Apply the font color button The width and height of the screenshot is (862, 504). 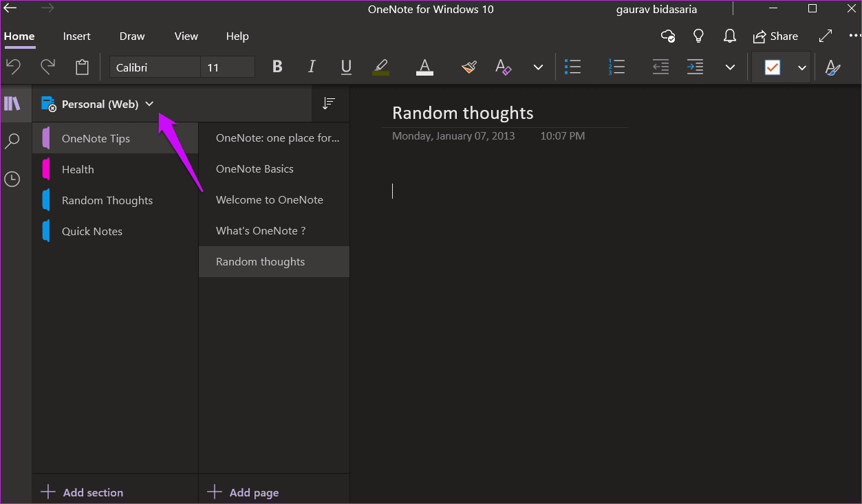[x=425, y=67]
